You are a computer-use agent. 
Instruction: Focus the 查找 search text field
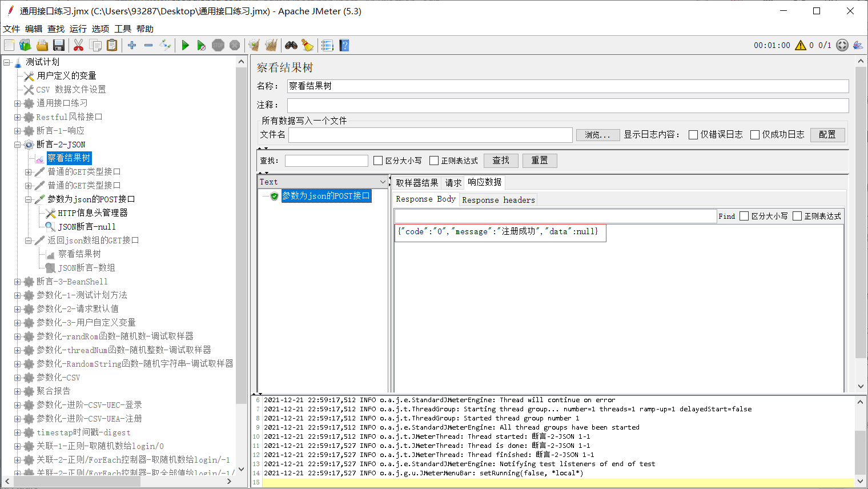[327, 161]
